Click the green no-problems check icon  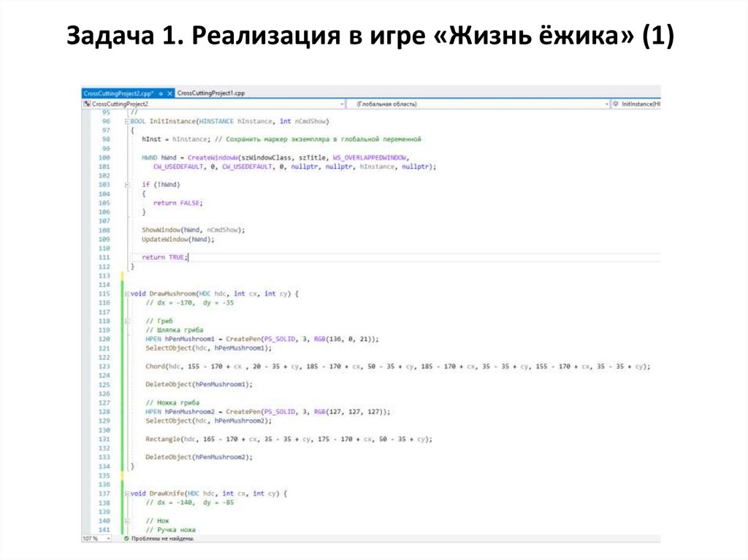[x=126, y=539]
